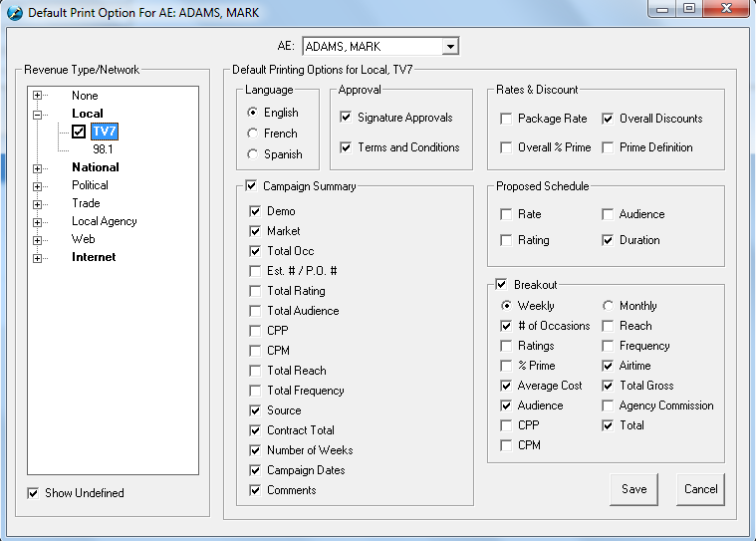Open the AE name dropdown

tap(450, 47)
